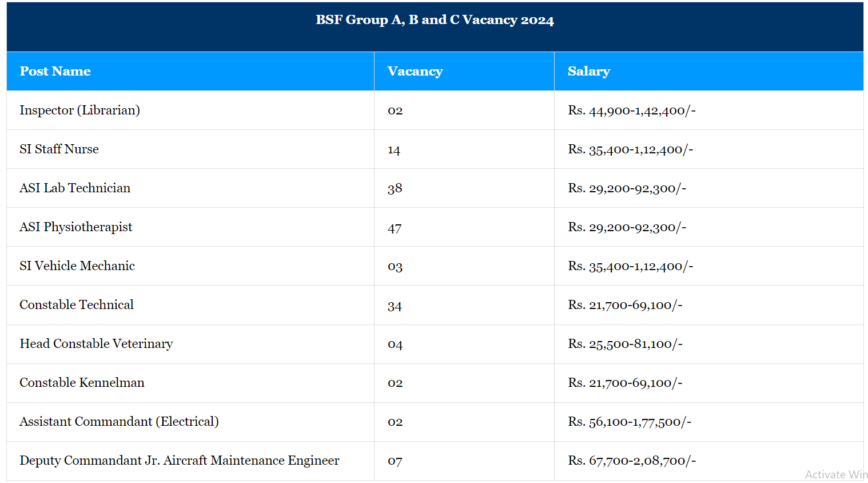Select salary 'Rs. 67,700-2,08,700/-' for Deputy Commandant
The width and height of the screenshot is (868, 483).
click(632, 461)
